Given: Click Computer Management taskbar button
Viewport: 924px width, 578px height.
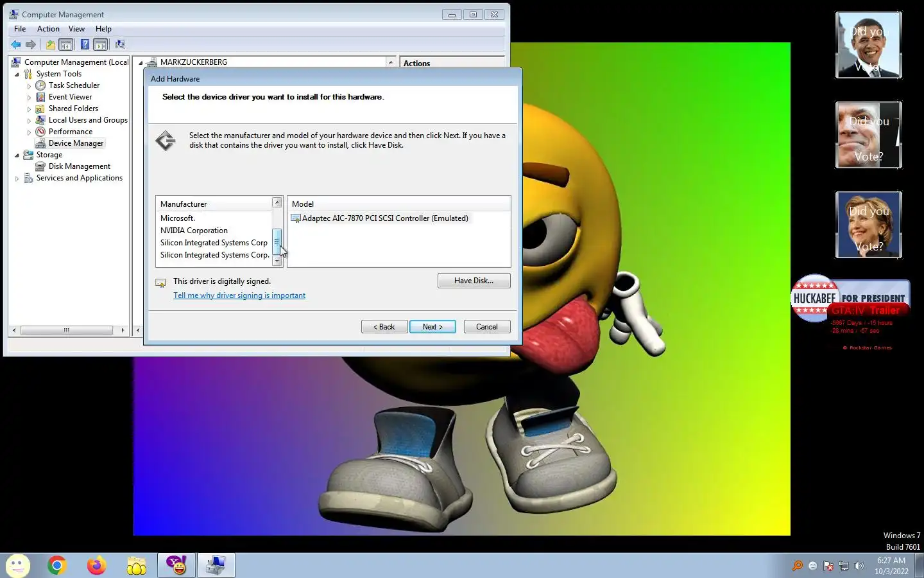Looking at the screenshot, I should click(x=216, y=565).
